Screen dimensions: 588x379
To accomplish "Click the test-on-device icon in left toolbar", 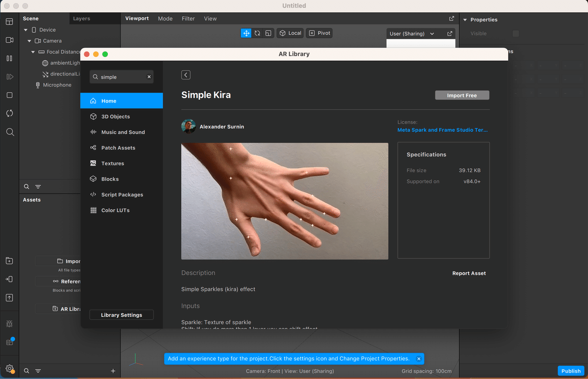I will 9,279.
